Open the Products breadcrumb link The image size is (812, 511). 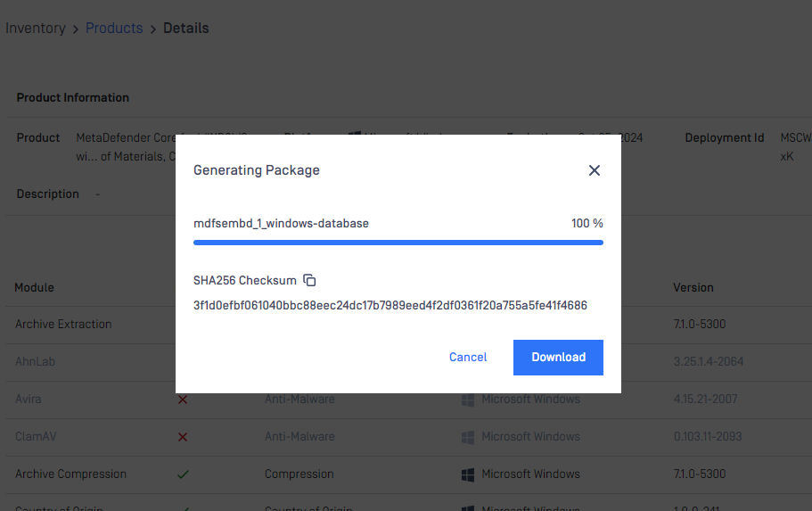pos(114,28)
